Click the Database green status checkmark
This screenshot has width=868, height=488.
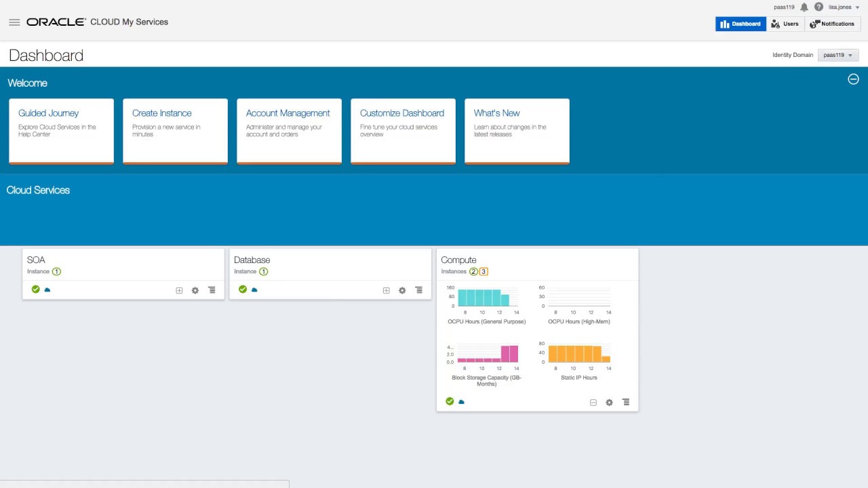pyautogui.click(x=243, y=289)
